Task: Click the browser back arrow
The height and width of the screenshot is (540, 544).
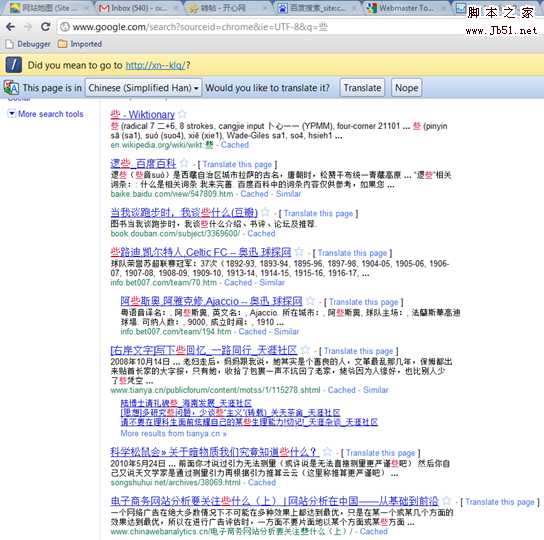Action: point(10,27)
